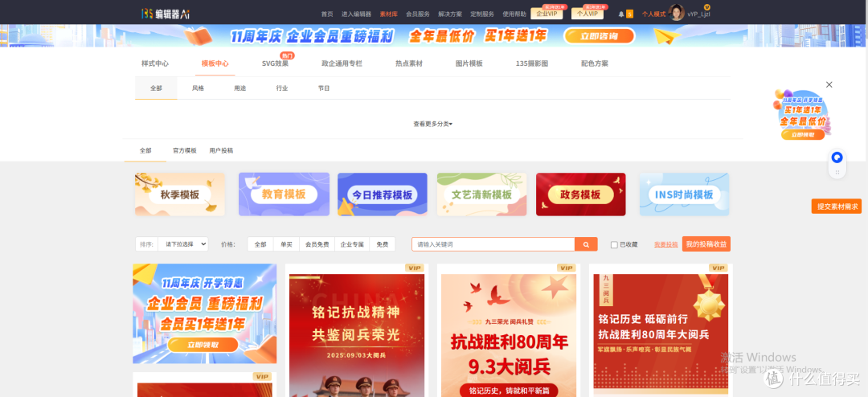Click the notification count badge 5
This screenshot has height=397, width=868.
click(x=629, y=14)
